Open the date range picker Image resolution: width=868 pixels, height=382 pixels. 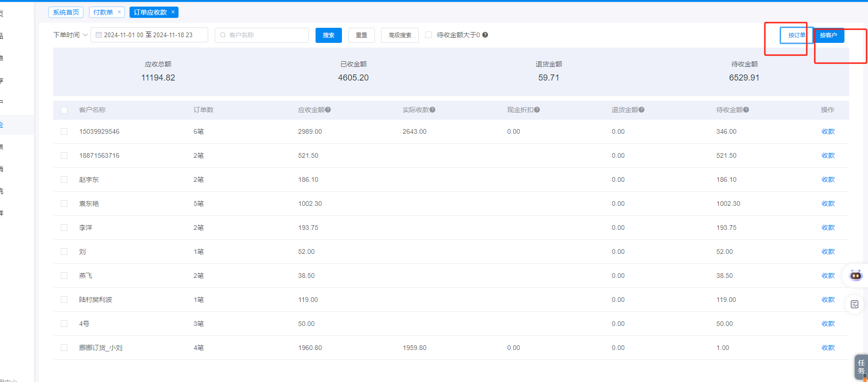[x=149, y=35]
